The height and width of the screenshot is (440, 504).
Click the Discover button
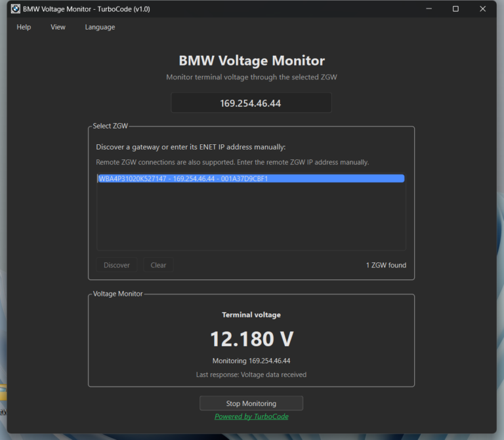117,265
